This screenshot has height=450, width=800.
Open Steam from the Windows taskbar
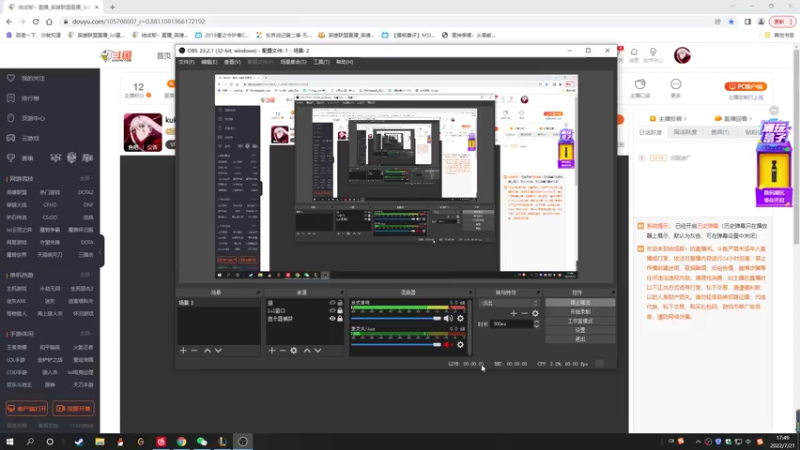79,442
